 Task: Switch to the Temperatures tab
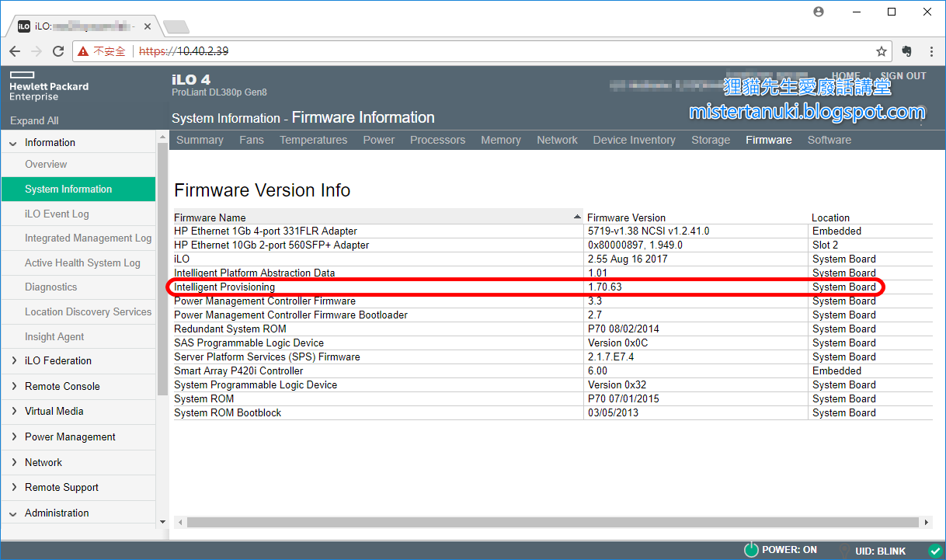point(313,140)
